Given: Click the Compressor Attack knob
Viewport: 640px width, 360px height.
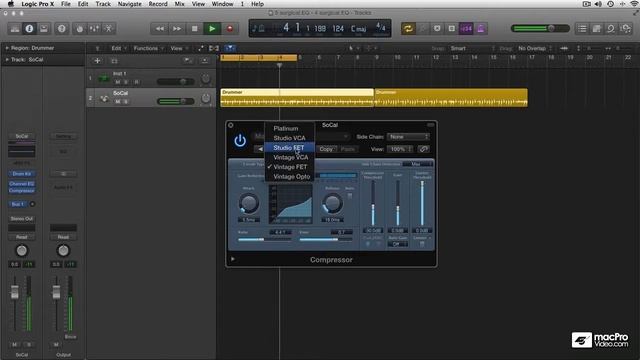Looking at the screenshot, I should pyautogui.click(x=249, y=203).
